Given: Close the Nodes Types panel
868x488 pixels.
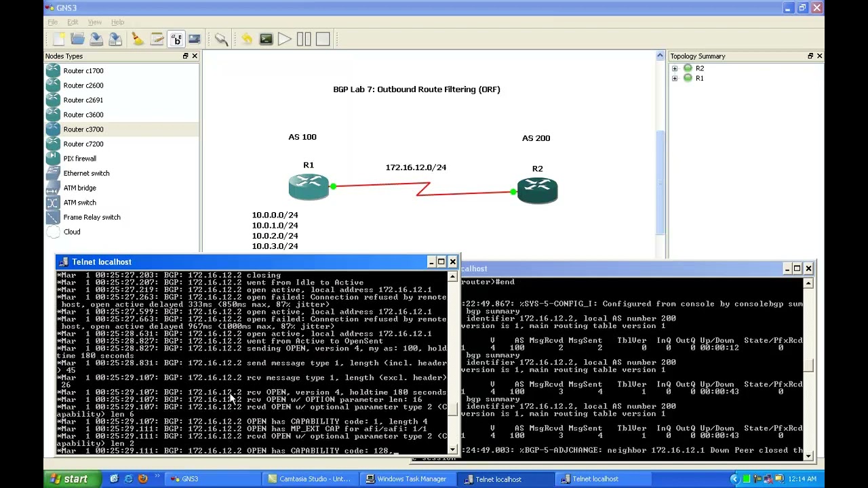Looking at the screenshot, I should [195, 56].
